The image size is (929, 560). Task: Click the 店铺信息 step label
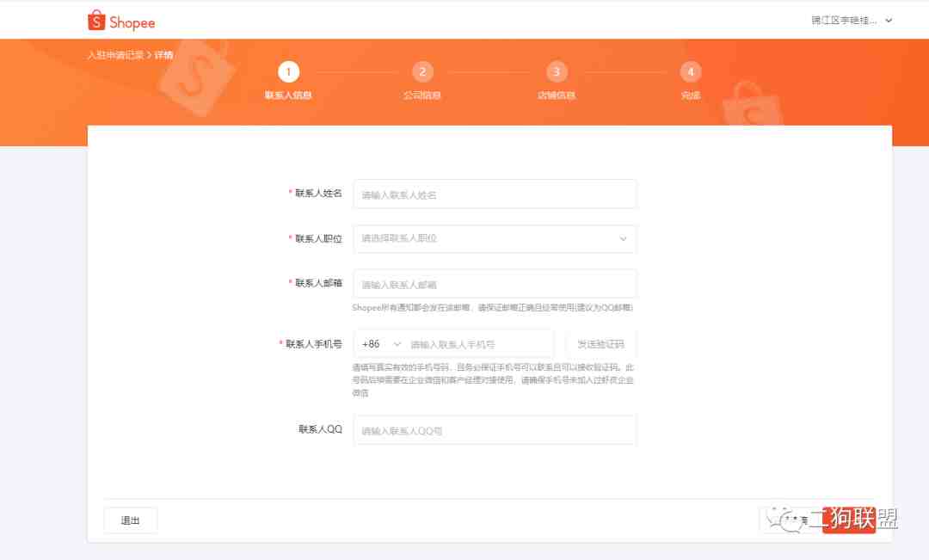557,95
